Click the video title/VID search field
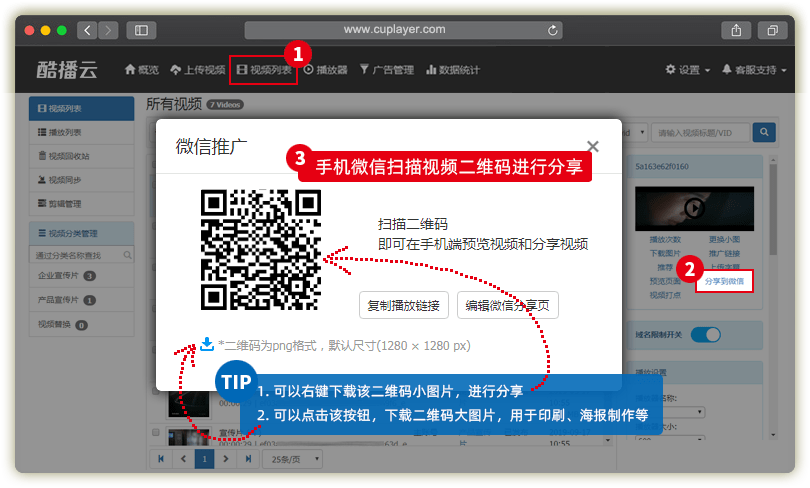The height and width of the screenshot is (488, 810). [x=699, y=132]
